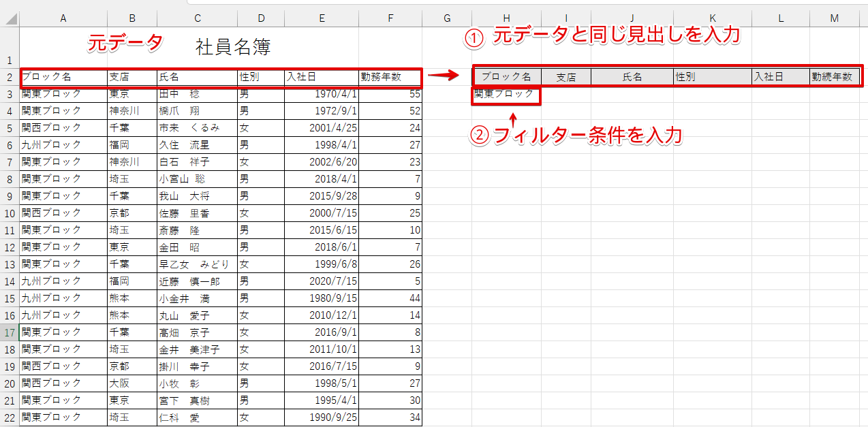Select row header 17
This screenshot has height=427, width=868.
pyautogui.click(x=10, y=332)
